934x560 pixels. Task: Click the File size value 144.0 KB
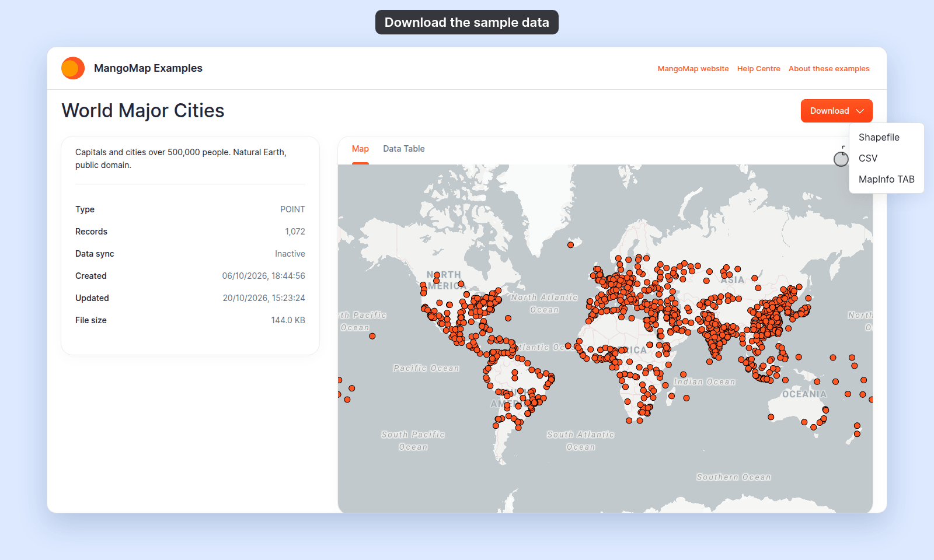pos(288,320)
